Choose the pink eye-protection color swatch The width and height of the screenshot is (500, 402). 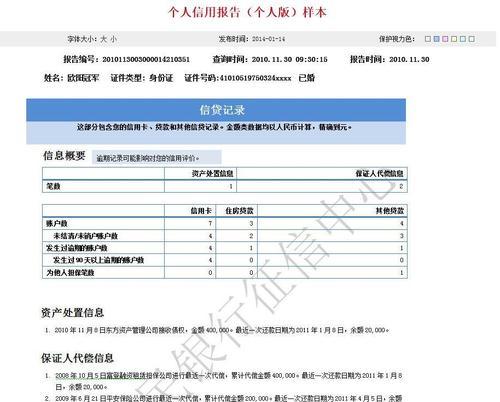pos(445,39)
